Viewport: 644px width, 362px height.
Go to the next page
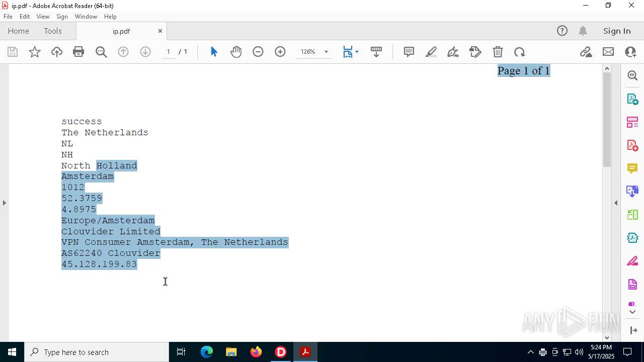click(x=145, y=52)
